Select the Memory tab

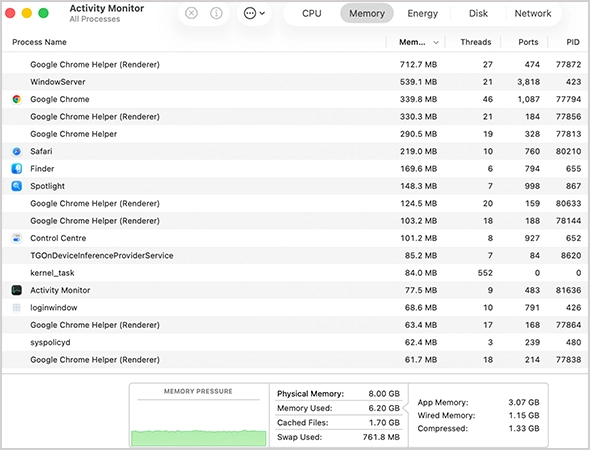(367, 14)
